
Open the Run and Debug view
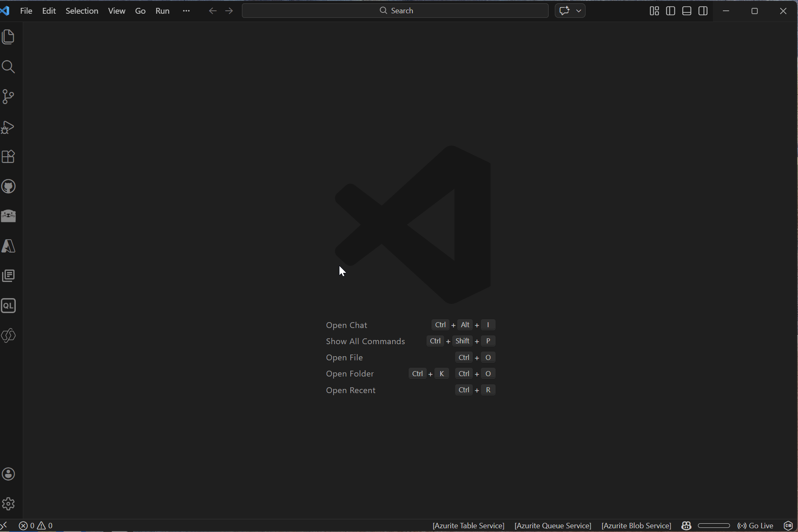click(x=8, y=127)
